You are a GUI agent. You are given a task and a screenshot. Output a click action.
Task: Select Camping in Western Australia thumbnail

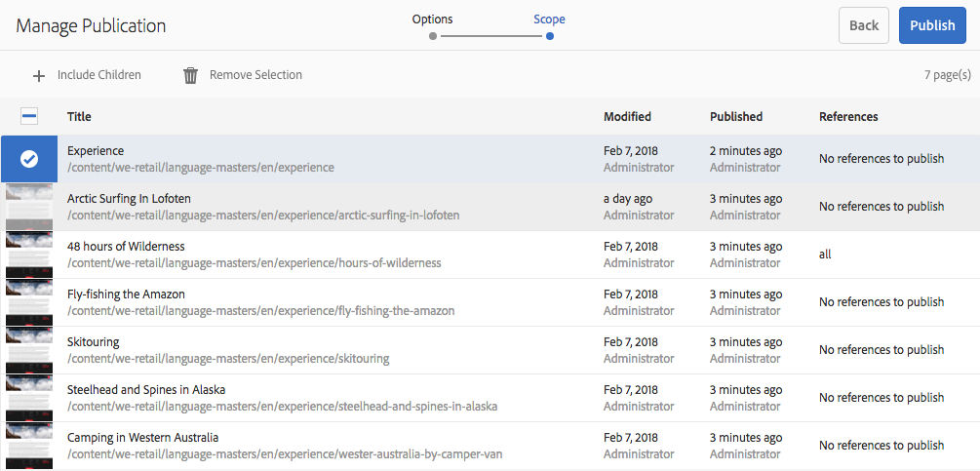coord(29,446)
